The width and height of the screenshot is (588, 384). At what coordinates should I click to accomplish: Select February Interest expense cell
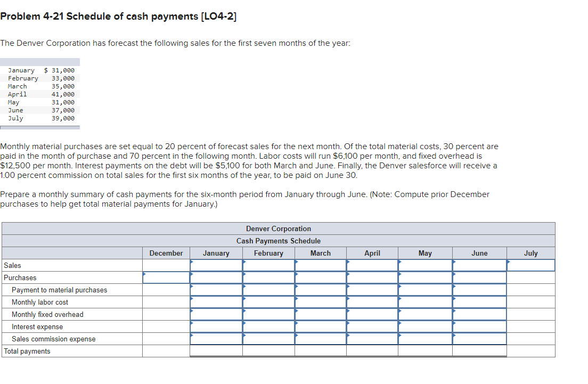tap(268, 326)
